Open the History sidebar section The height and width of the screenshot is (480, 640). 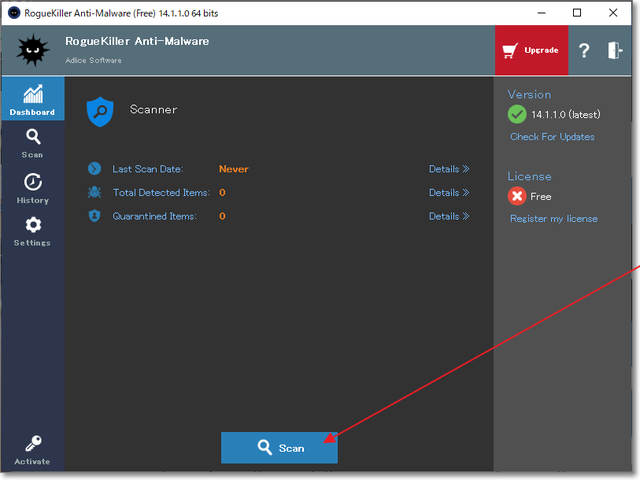[32, 187]
